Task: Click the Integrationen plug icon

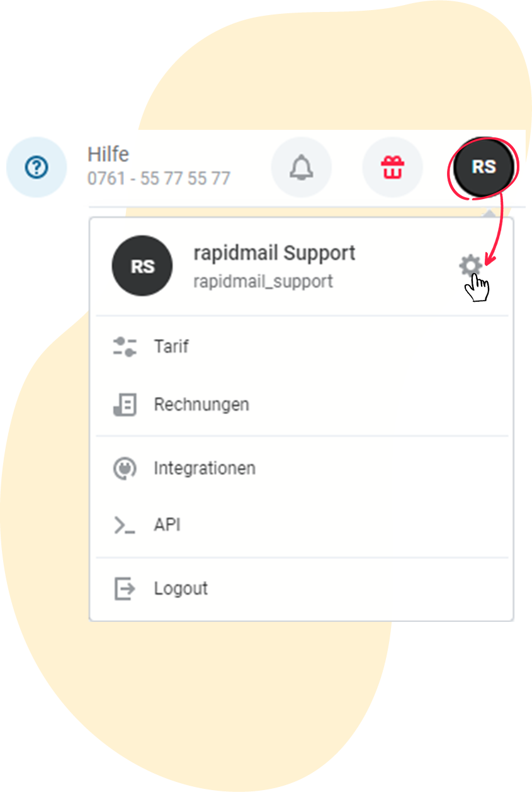Action: click(x=125, y=469)
